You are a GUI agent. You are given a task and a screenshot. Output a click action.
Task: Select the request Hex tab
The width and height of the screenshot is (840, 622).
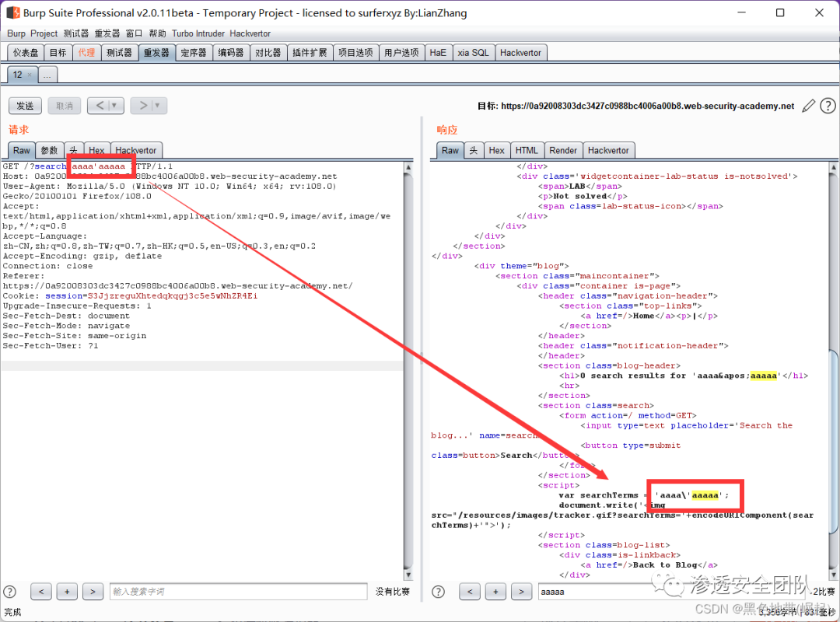pos(96,151)
